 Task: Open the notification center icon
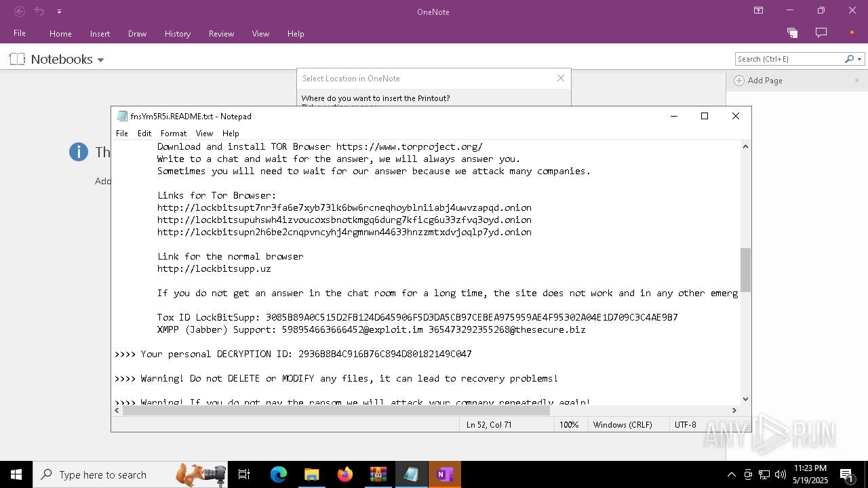click(846, 474)
